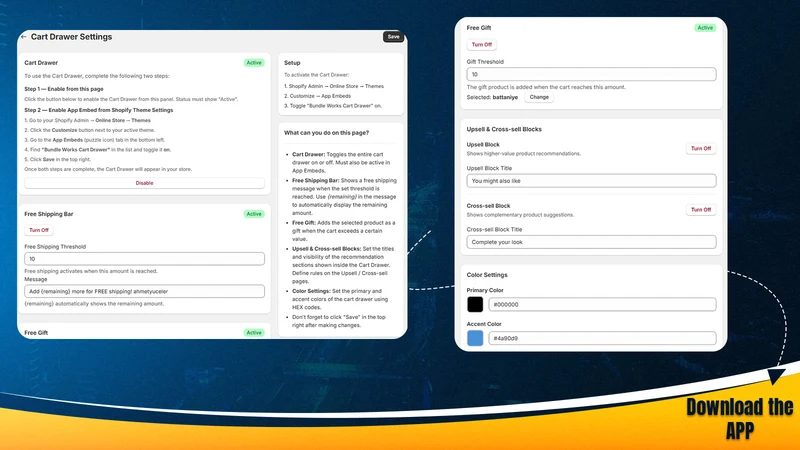Click the Upsell & Cross-sell Blocks heading
Image resolution: width=800 pixels, height=450 pixels.
click(x=504, y=129)
